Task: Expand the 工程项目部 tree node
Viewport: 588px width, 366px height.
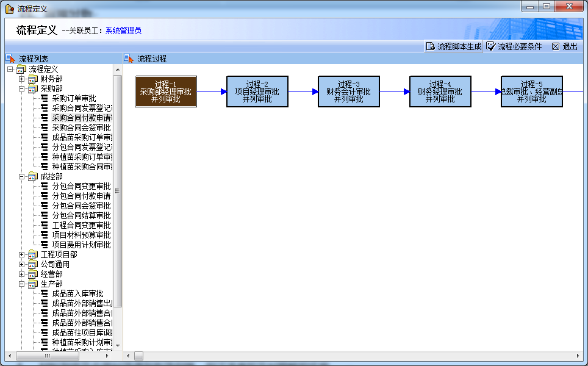Action: 22,254
